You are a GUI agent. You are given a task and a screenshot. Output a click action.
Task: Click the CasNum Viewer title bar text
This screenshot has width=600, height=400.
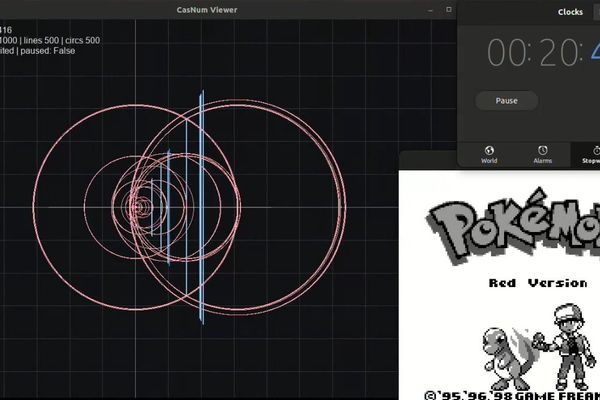coord(207,10)
